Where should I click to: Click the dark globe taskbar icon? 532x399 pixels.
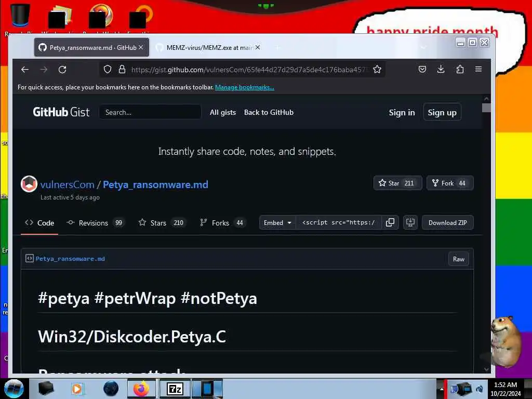pyautogui.click(x=111, y=389)
